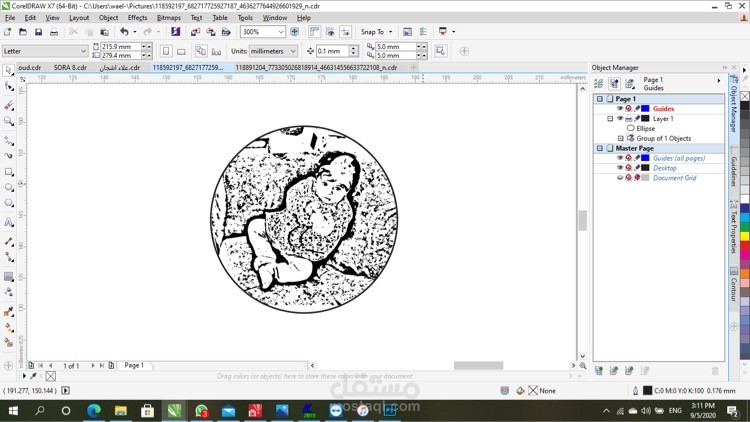Select landscape page orientation
750x422 pixels.
(181, 51)
